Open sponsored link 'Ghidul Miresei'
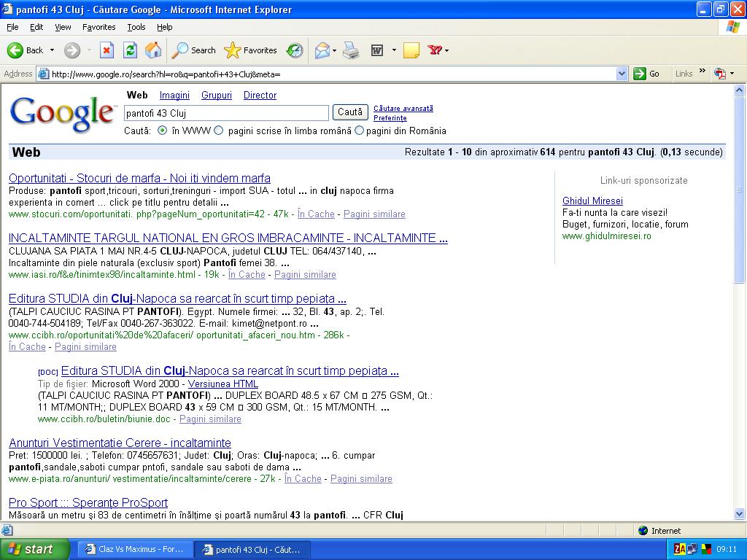This screenshot has width=747, height=560. [x=592, y=201]
